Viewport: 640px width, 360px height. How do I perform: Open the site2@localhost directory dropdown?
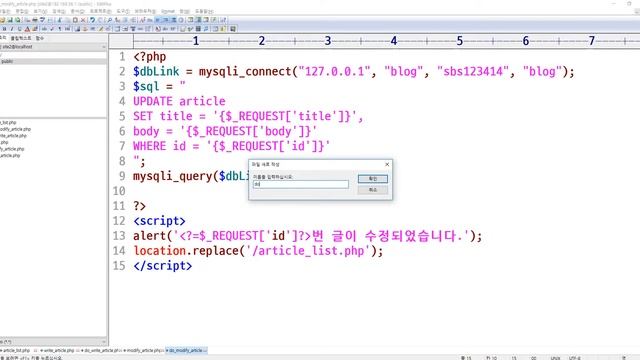point(104,47)
